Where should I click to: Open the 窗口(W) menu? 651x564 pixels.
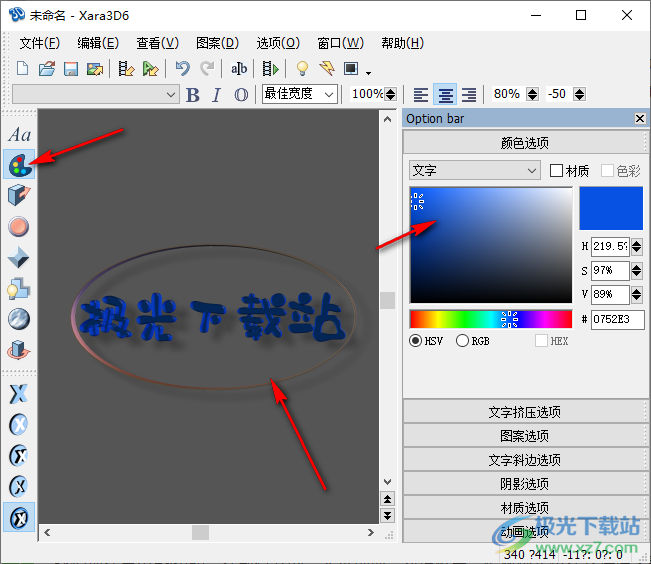[340, 43]
